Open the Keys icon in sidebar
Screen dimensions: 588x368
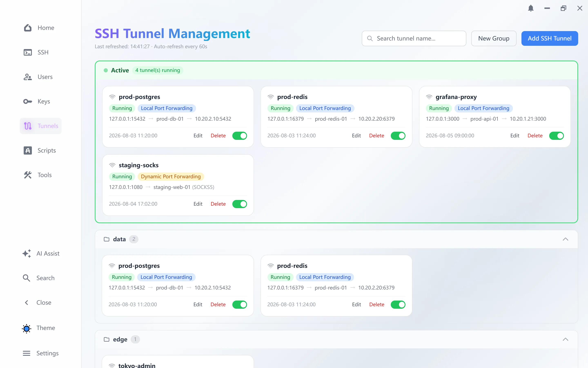28,101
